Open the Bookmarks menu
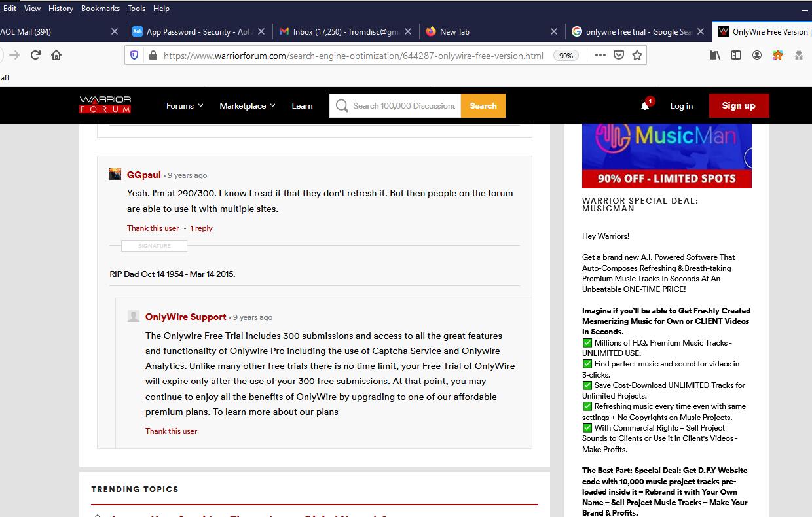The image size is (812, 517). 100,9
